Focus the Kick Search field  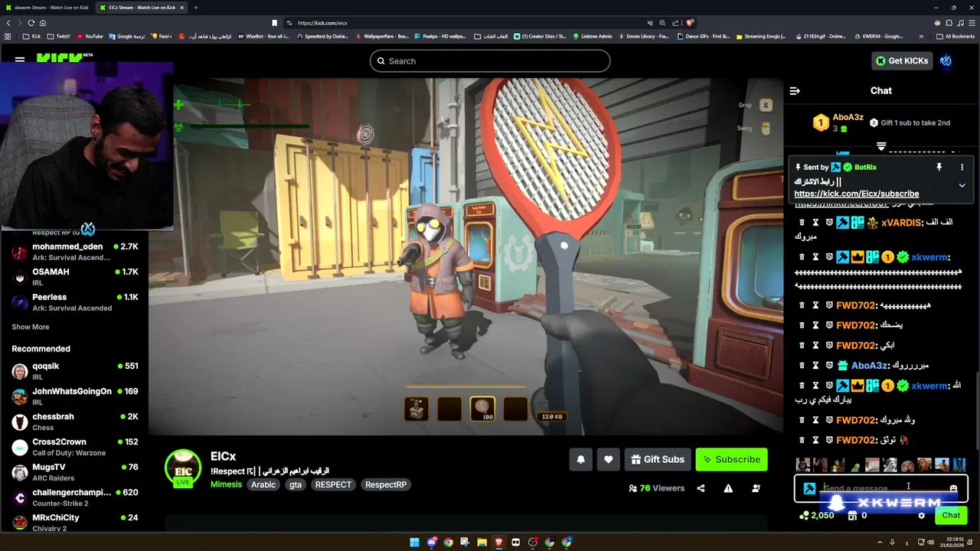[x=490, y=61]
